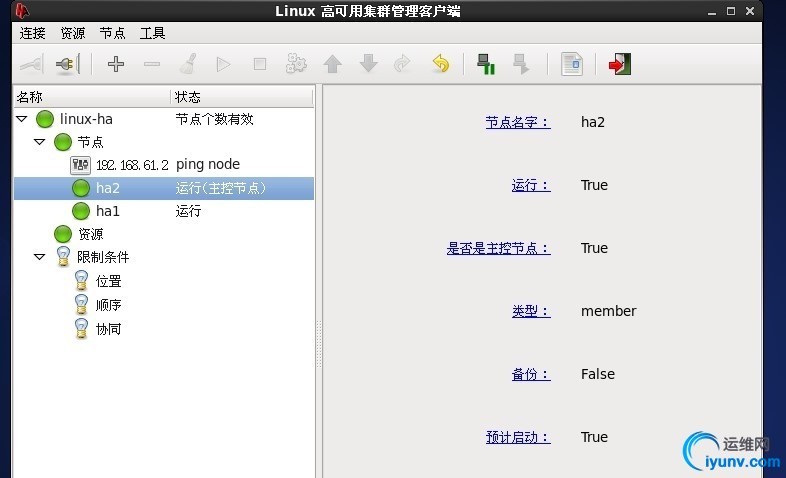Click the 节点名字 label link

tap(518, 122)
